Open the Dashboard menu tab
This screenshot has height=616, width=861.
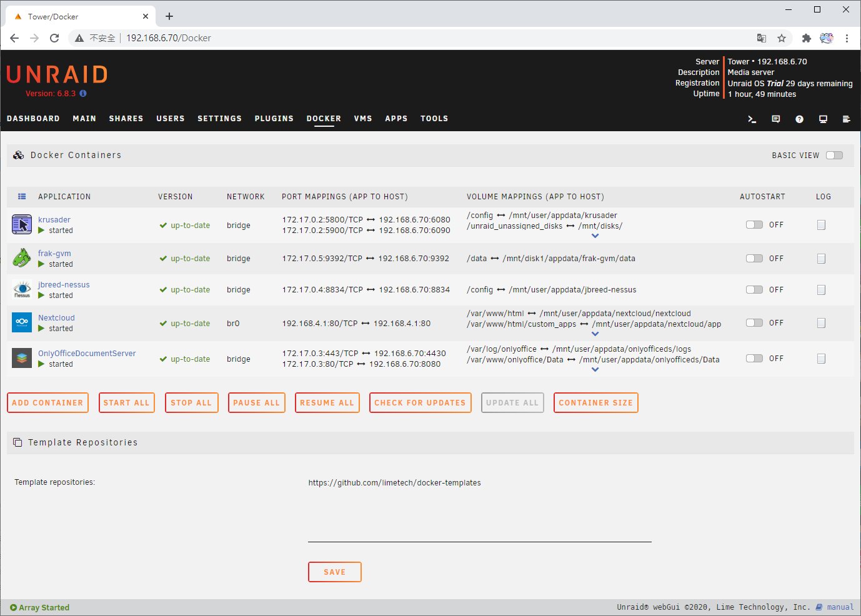[33, 119]
